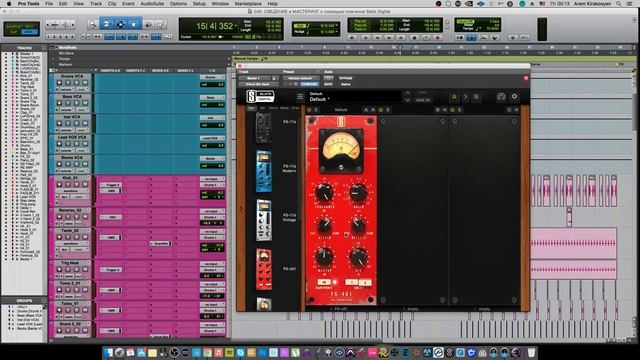Open Trigger 2 insert on Trig Heat track

pyautogui.click(x=111, y=270)
